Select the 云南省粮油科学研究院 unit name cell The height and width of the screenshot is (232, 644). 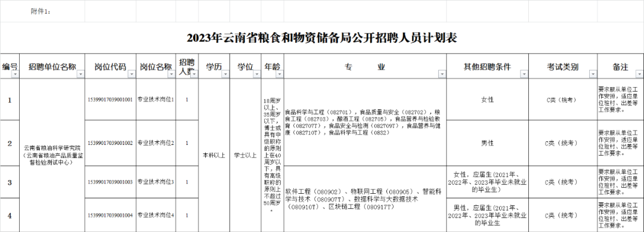coord(52,155)
